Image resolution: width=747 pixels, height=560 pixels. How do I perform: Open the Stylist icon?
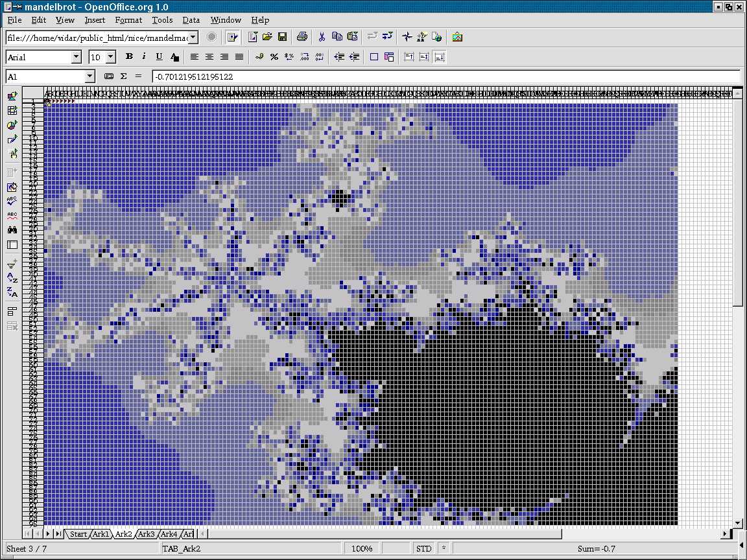click(421, 37)
